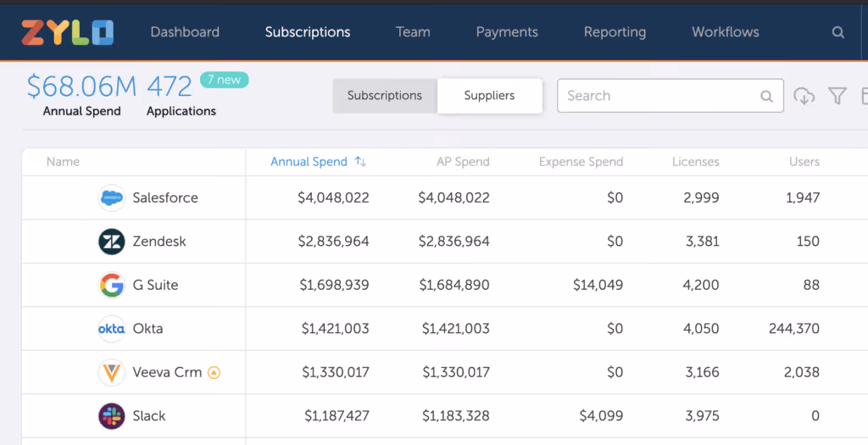This screenshot has width=868, height=445.
Task: Click G Suite users value 88
Action: (811, 285)
